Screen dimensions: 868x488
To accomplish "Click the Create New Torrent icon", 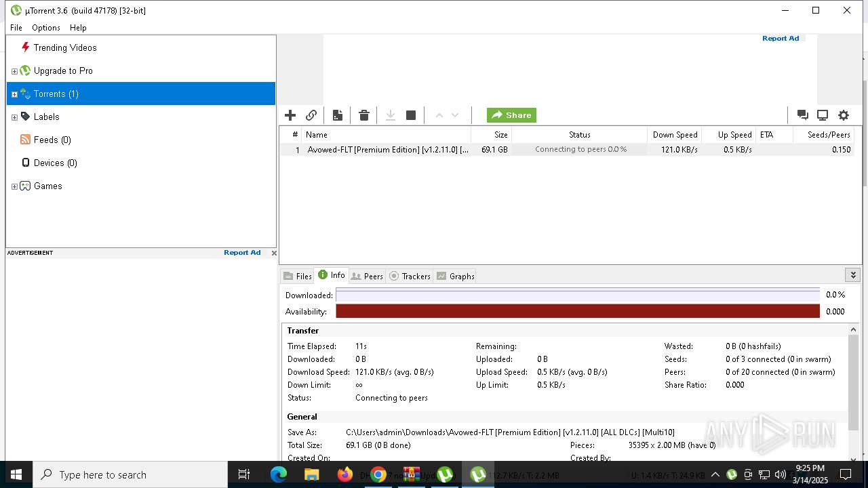I will [337, 115].
